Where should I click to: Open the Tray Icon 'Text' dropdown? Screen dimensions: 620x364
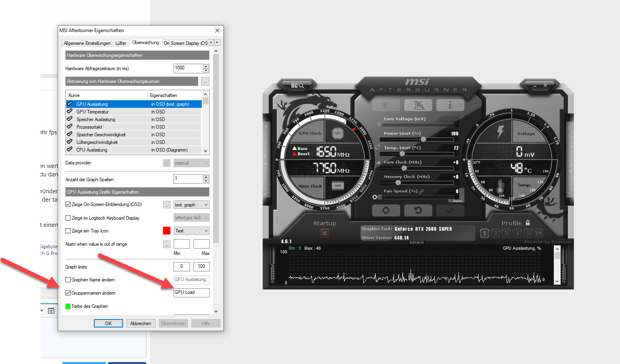(191, 231)
